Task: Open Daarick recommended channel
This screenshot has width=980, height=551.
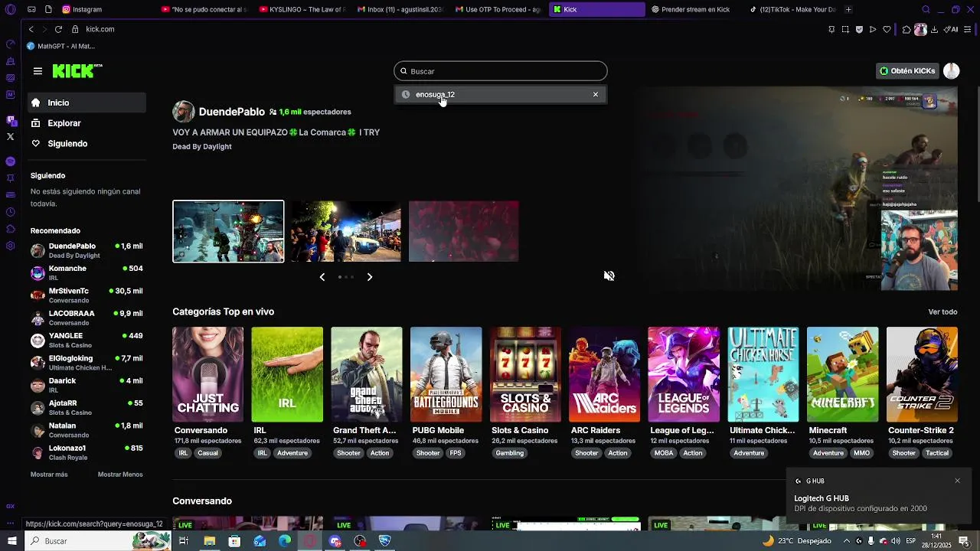Action: point(87,385)
